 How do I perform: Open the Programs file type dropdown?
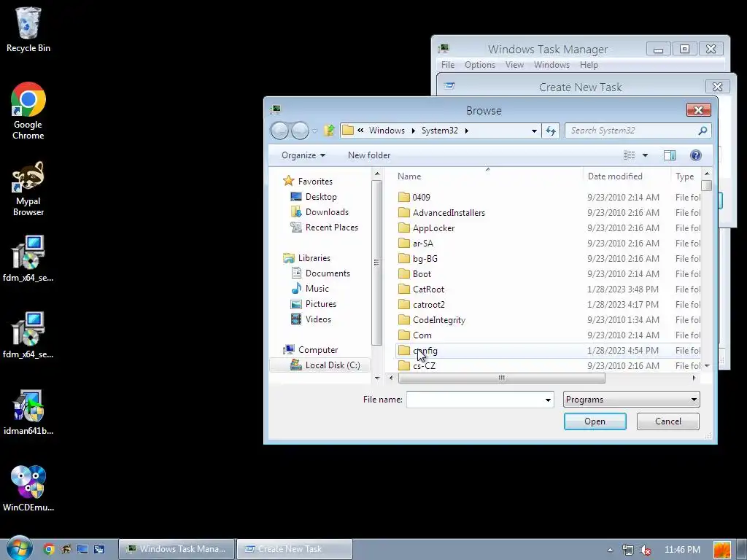coord(631,399)
